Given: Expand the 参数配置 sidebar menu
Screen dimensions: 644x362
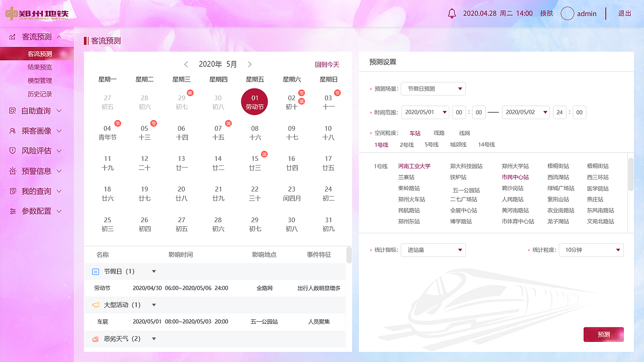Looking at the screenshot, I should [59, 211].
